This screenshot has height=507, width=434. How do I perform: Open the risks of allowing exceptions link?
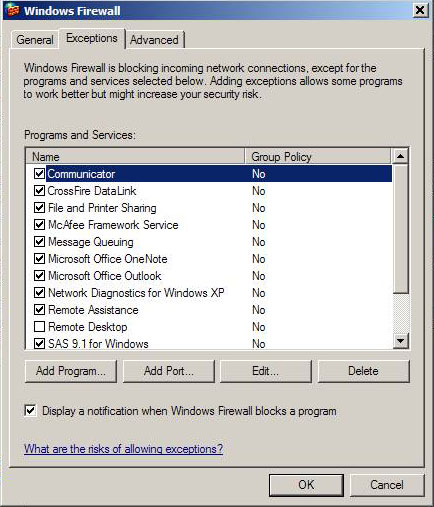123,449
